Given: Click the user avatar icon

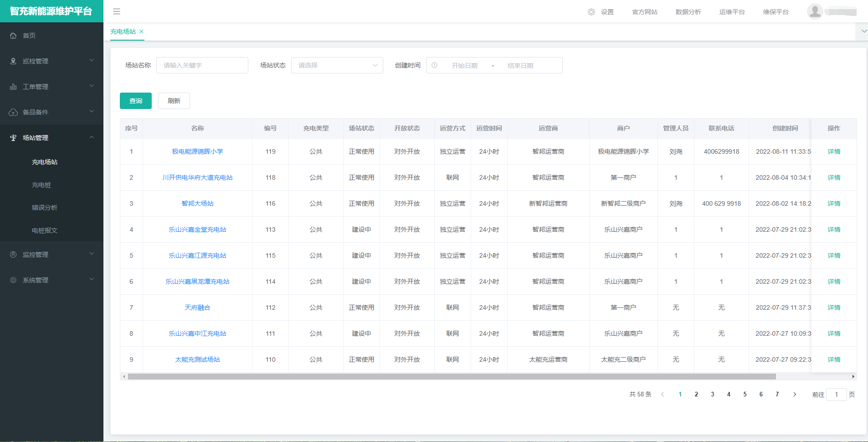Looking at the screenshot, I should pos(815,11).
